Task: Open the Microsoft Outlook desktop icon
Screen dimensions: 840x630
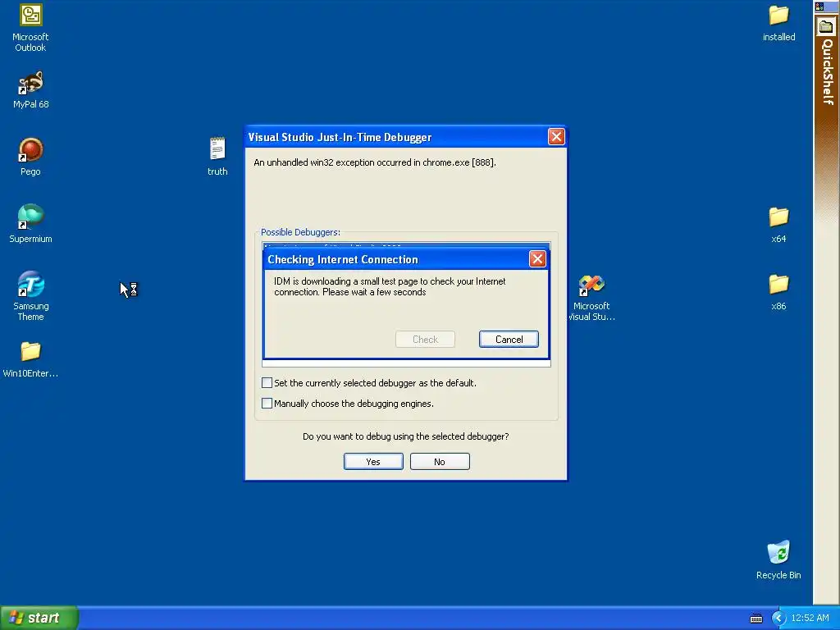Action: 30,28
